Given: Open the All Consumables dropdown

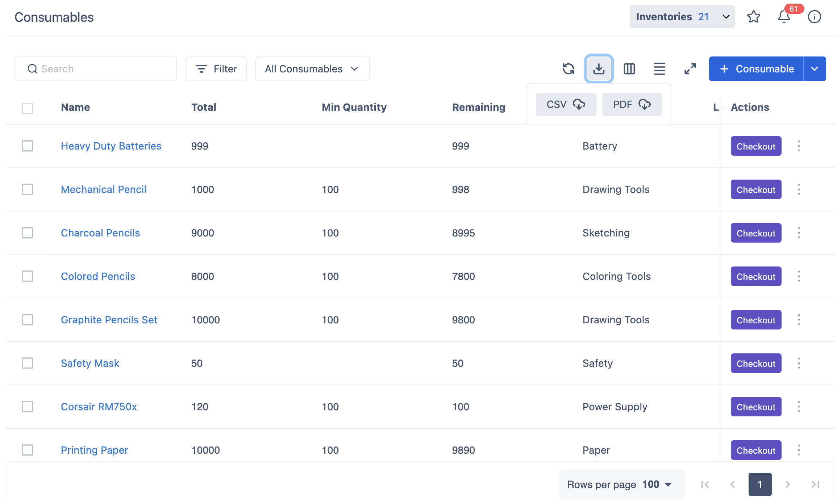Looking at the screenshot, I should [x=312, y=69].
